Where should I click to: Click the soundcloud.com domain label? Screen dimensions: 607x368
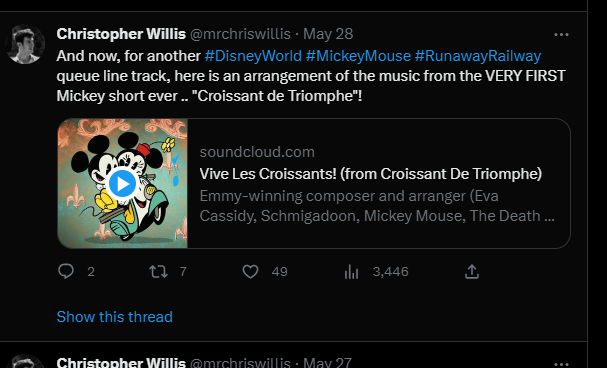(257, 152)
